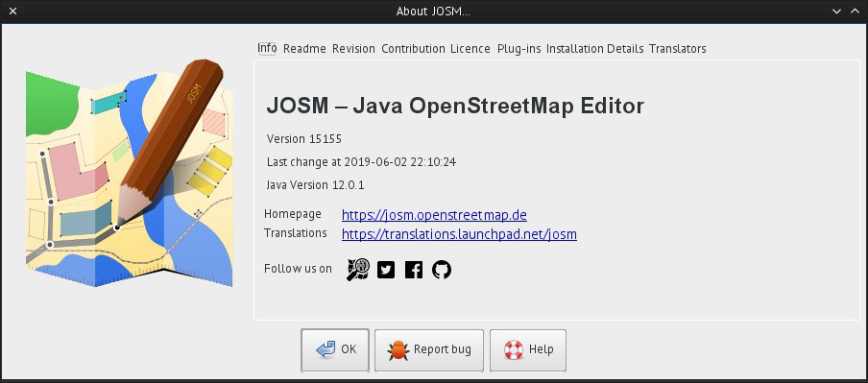Follow the translations.launchpad.net/josm link
The image size is (868, 383).
click(459, 234)
